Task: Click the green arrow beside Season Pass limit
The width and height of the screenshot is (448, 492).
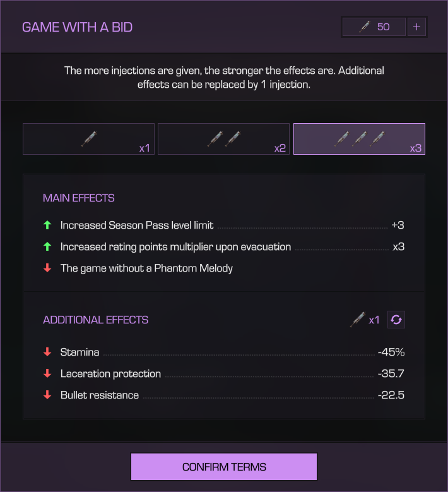Action: [x=47, y=225]
